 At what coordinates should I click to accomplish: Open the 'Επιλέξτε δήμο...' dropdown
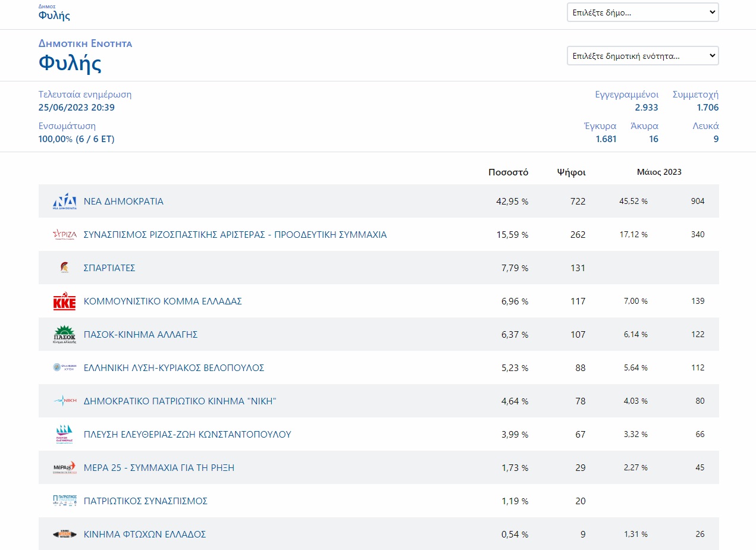tap(642, 12)
